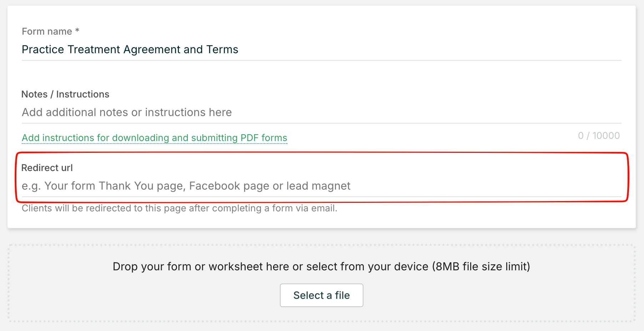Click the required asterisk beside Form name
Image resolution: width=644 pixels, height=331 pixels.
coord(77,31)
